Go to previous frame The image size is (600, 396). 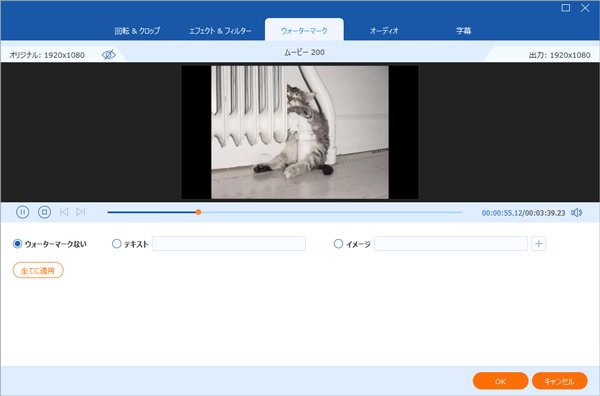[x=64, y=212]
